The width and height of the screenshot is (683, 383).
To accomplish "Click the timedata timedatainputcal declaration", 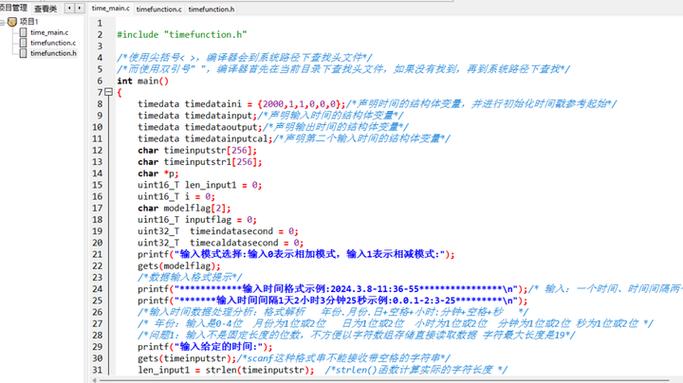I will coord(205,139).
